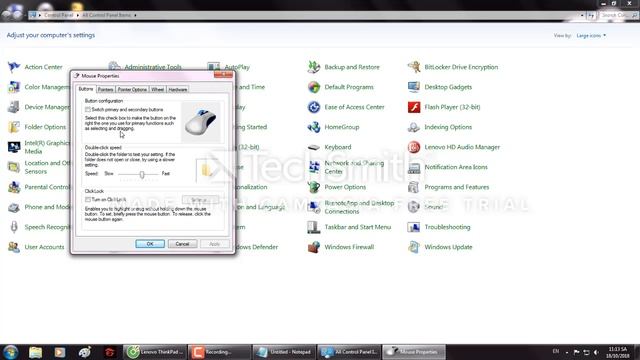
Task: Open the Desktop Gadgets icon
Action: 414,87
